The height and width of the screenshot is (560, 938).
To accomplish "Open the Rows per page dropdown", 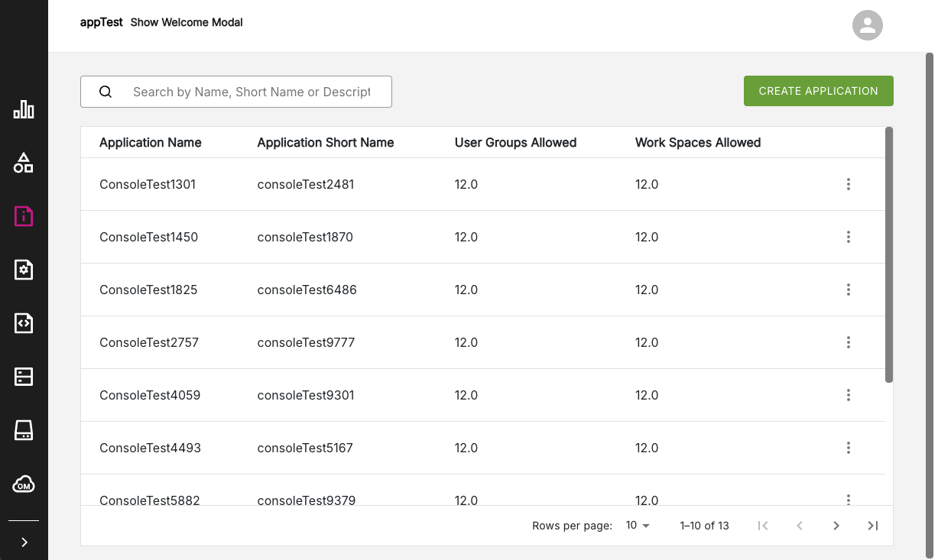I will point(638,526).
